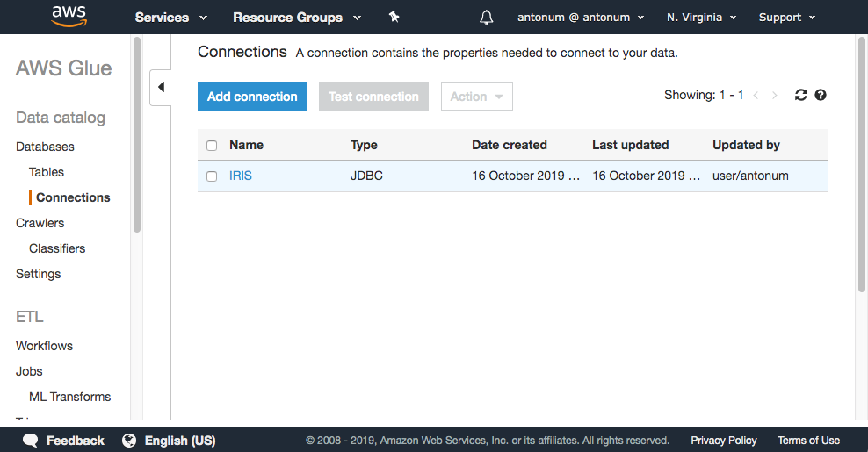The image size is (868, 452).
Task: Open the Terms of Use link
Action: (x=808, y=441)
